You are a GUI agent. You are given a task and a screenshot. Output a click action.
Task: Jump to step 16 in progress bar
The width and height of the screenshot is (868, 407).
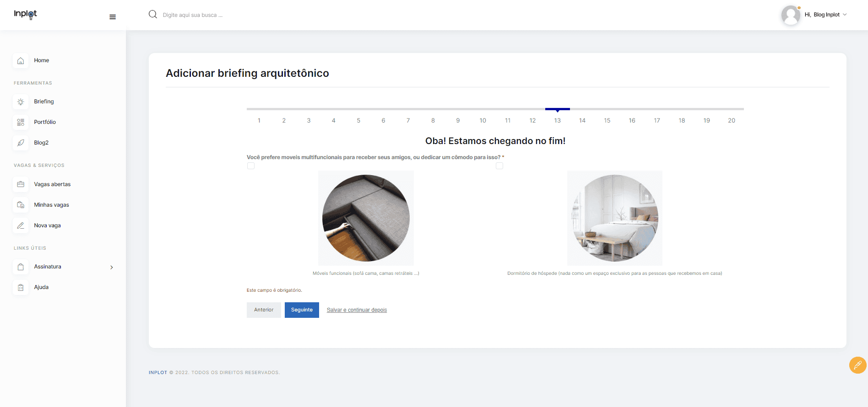pyautogui.click(x=632, y=120)
